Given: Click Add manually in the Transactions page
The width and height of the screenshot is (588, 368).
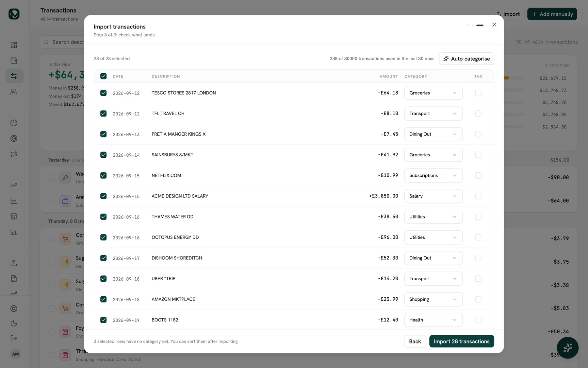Looking at the screenshot, I should (552, 14).
